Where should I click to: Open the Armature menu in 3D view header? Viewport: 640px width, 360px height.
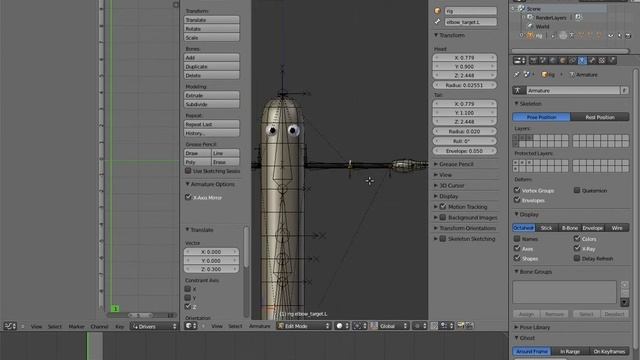pyautogui.click(x=260, y=326)
